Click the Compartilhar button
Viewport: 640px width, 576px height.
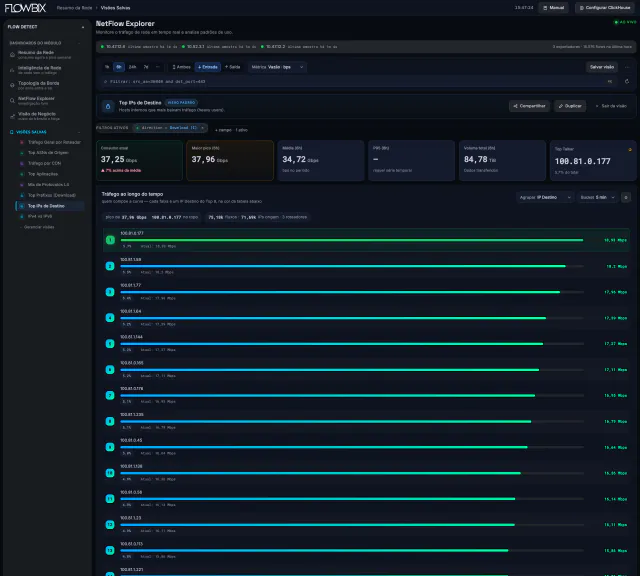[x=529, y=106]
